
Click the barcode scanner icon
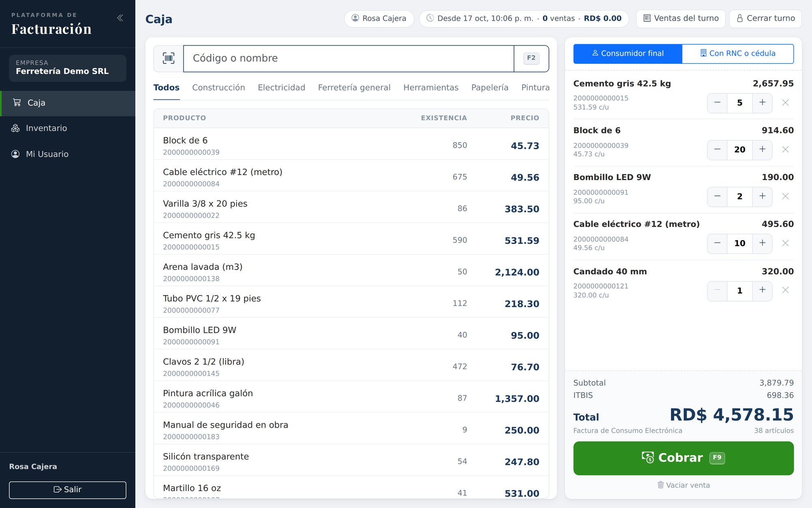(x=168, y=58)
